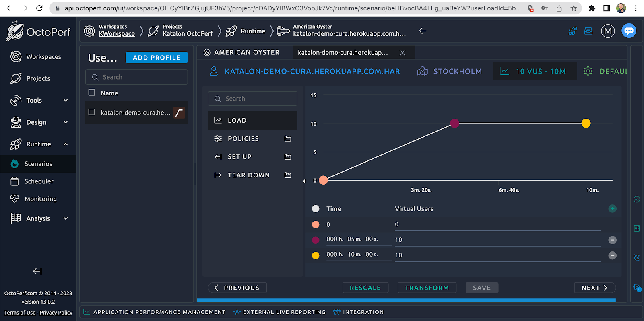Viewport: 644px width, 321px height.
Task: Click the white swatch beside Time header
Action: tap(316, 209)
